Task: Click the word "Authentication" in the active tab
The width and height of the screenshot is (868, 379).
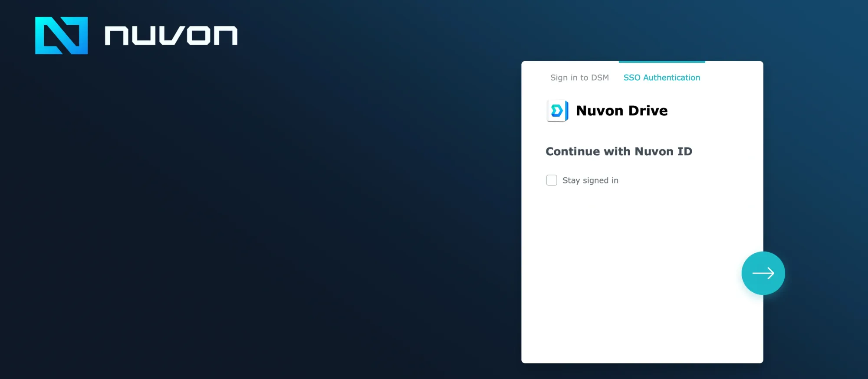Action: tap(671, 78)
